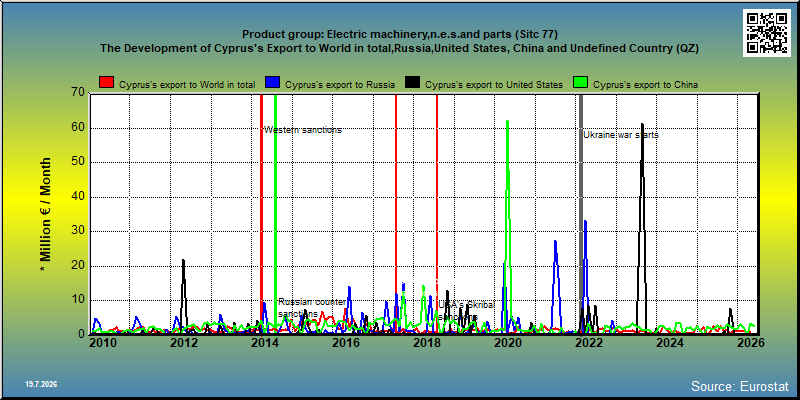Click the x-axis year label 2024
The image size is (800, 400).
coord(670,343)
